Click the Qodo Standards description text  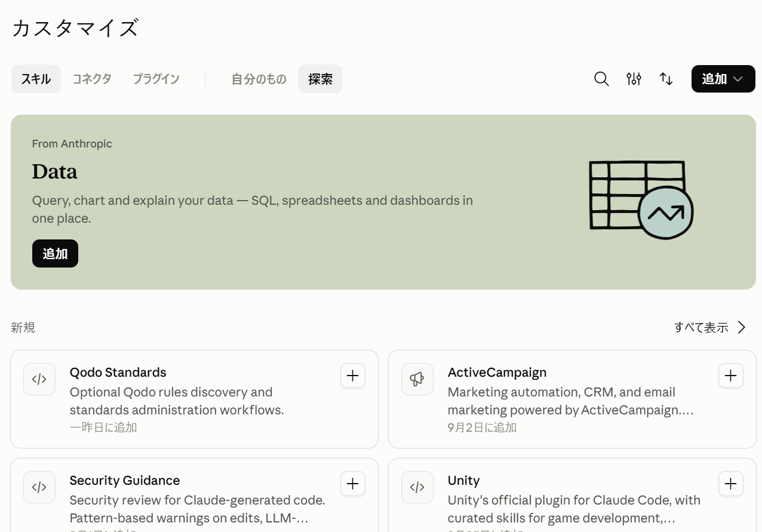(x=177, y=401)
